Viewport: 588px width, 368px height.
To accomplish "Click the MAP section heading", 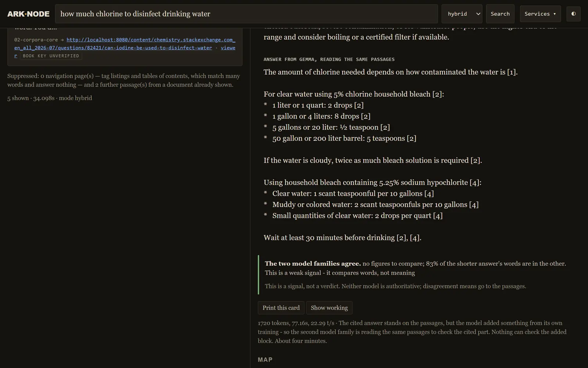I will click(265, 360).
